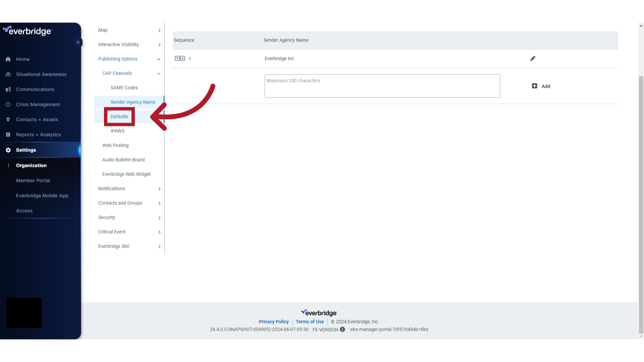Click the Home house icon
The height and width of the screenshot is (362, 644).
coord(8,59)
